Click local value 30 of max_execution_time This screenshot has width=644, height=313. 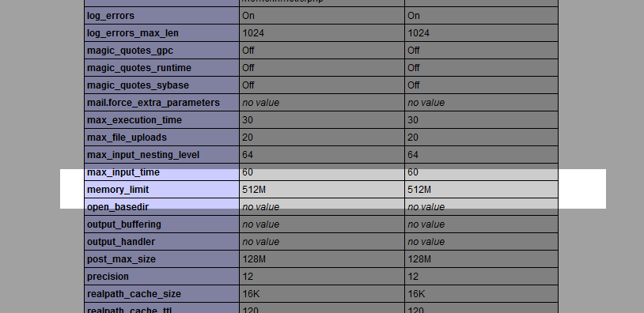pos(248,120)
